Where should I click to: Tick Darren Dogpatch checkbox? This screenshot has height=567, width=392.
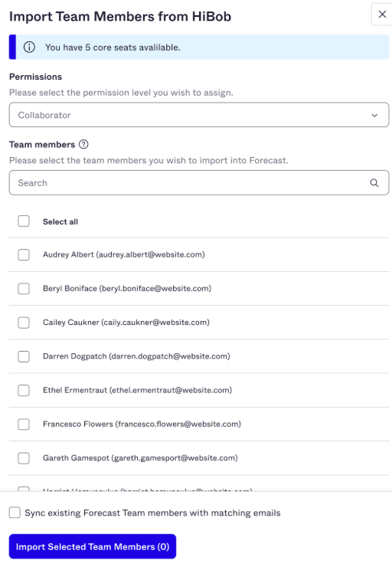[24, 356]
